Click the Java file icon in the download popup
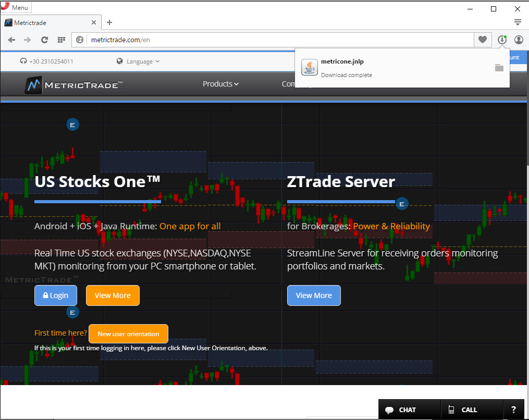Screen dimensions: 529x420 point(310,67)
